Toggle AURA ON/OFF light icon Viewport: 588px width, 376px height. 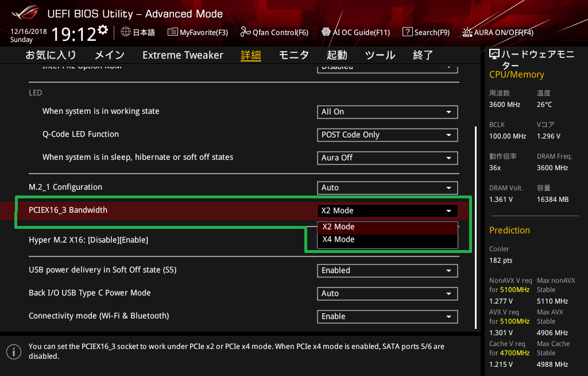467,32
